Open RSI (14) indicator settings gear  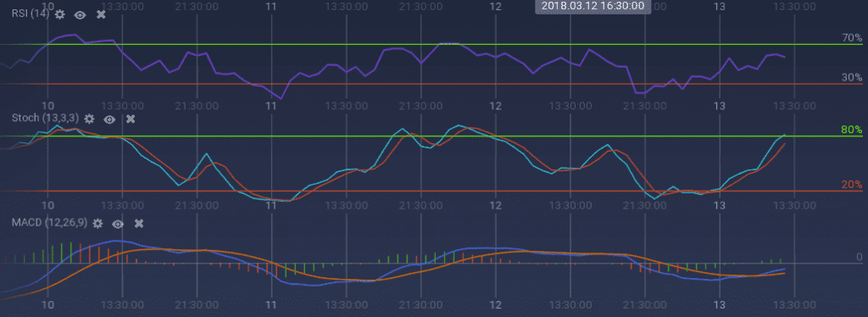point(60,15)
